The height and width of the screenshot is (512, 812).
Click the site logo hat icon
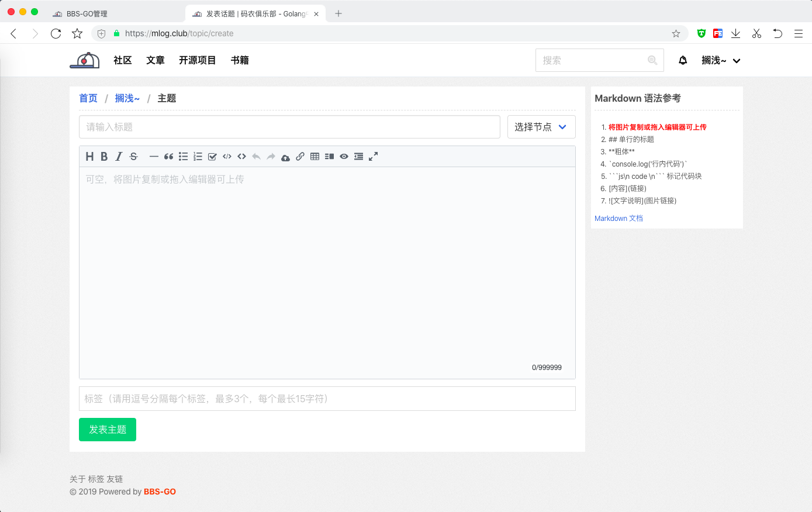[85, 60]
